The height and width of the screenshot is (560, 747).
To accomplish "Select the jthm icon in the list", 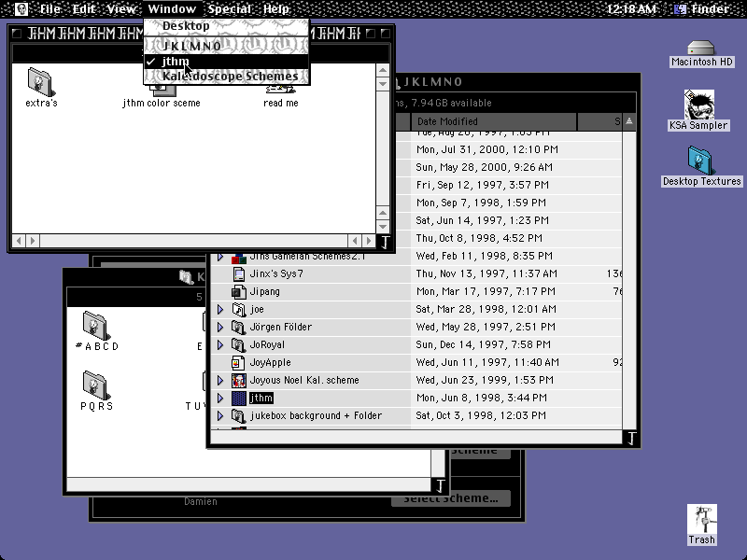I will point(239,399).
